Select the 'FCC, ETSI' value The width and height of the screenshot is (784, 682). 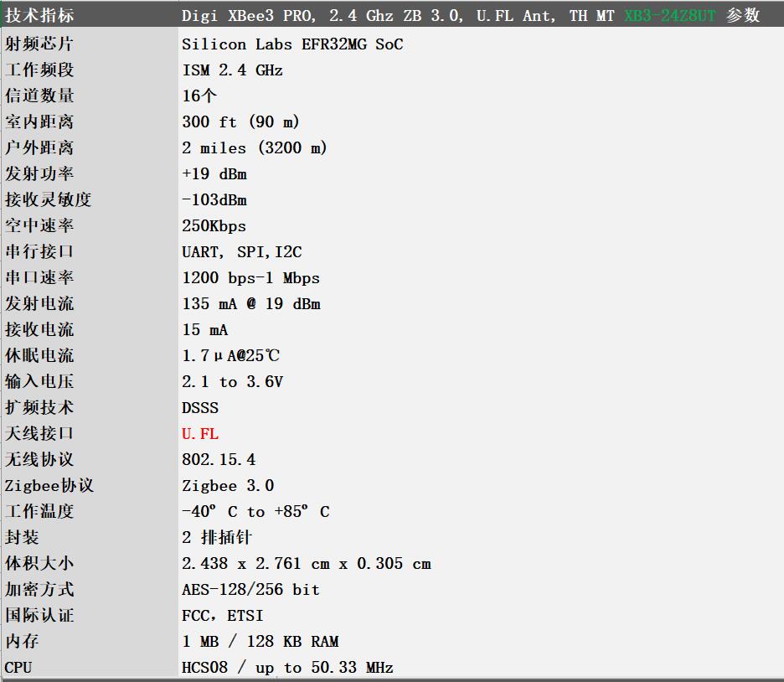coord(223,616)
